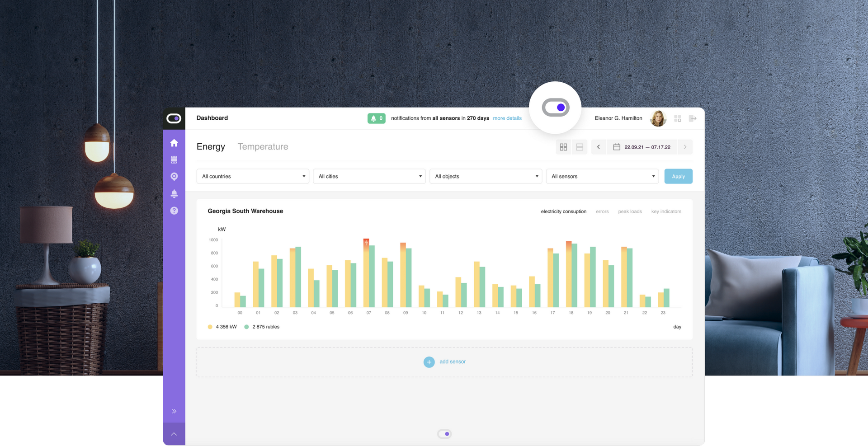Toggle the large magnified switch

coord(556,108)
